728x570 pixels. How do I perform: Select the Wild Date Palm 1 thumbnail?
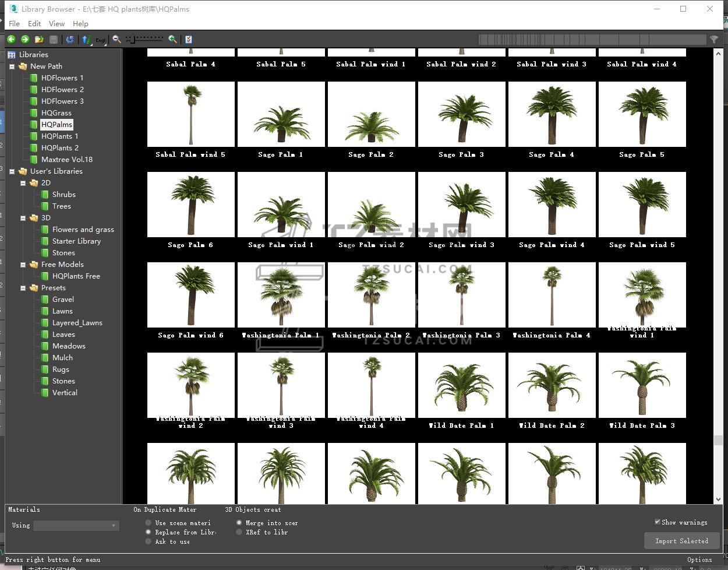tap(461, 385)
